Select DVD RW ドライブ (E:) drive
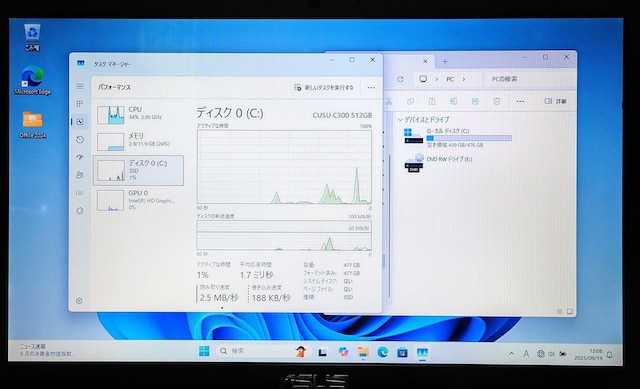 [438, 163]
